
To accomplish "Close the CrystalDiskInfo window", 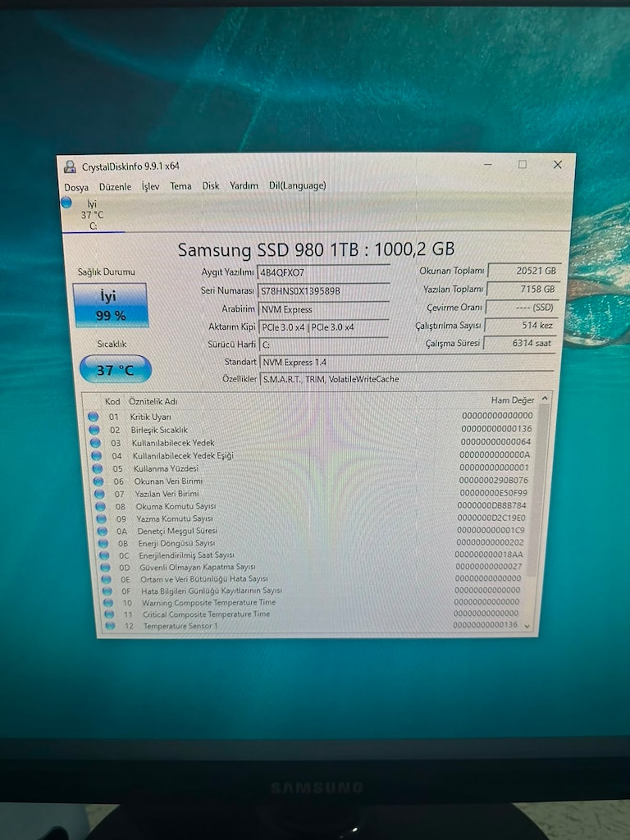I will click(x=558, y=164).
